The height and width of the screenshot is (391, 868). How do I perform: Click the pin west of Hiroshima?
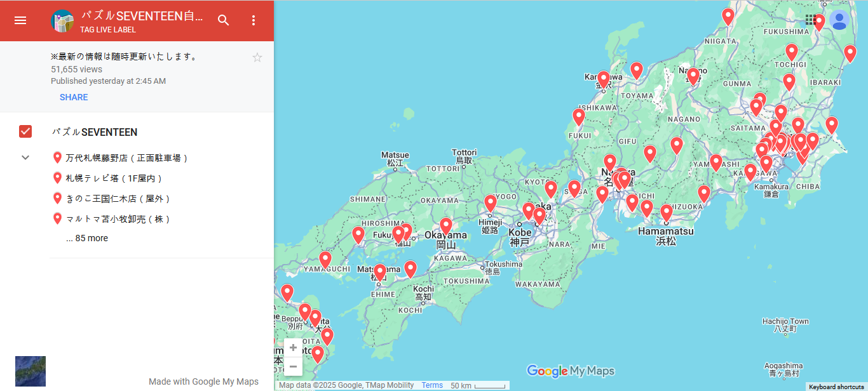tap(358, 236)
